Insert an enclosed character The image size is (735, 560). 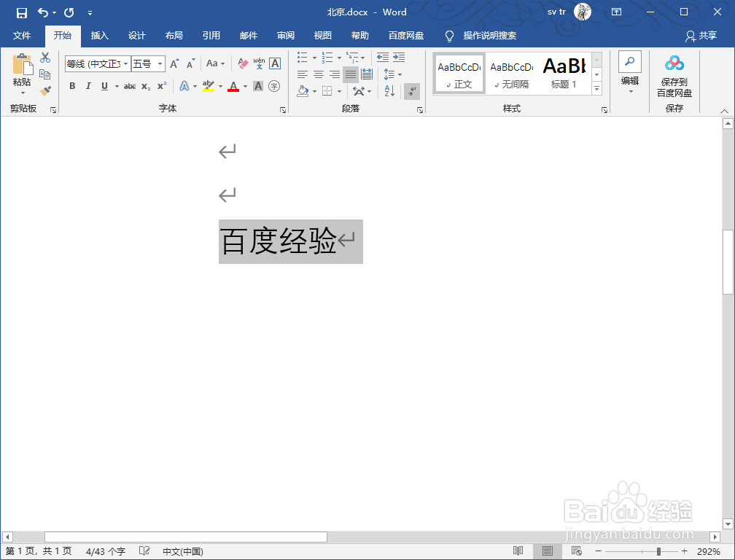274,86
